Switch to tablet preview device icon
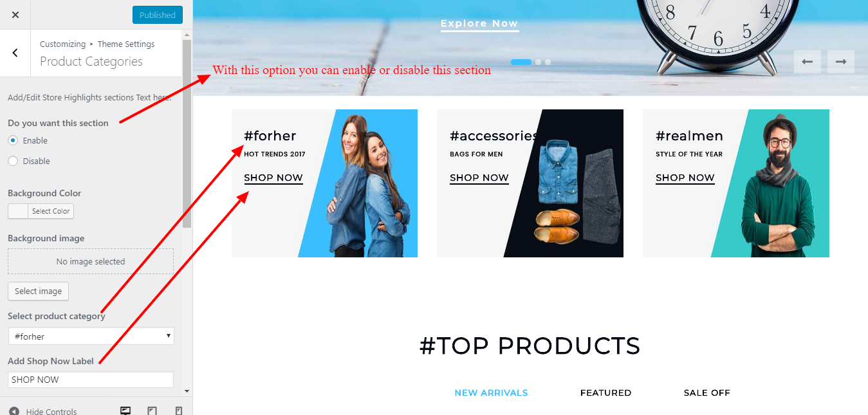The width and height of the screenshot is (868, 415). pyautogui.click(x=152, y=410)
